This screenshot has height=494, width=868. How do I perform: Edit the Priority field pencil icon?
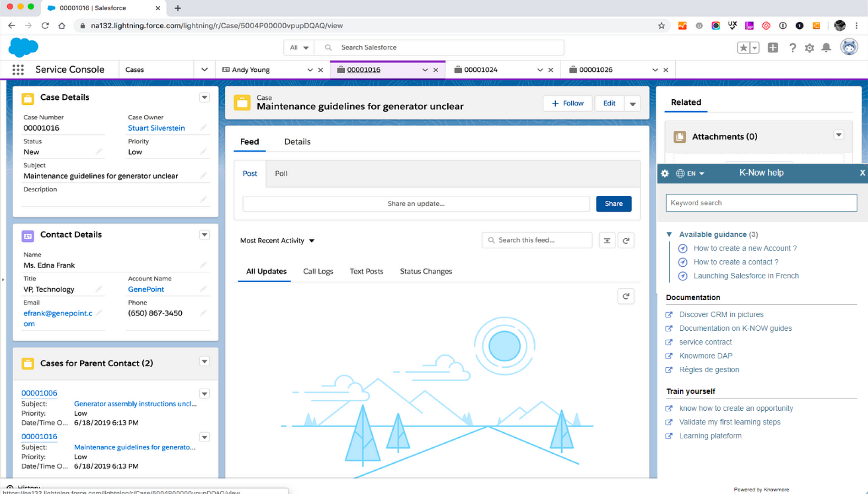tap(204, 151)
